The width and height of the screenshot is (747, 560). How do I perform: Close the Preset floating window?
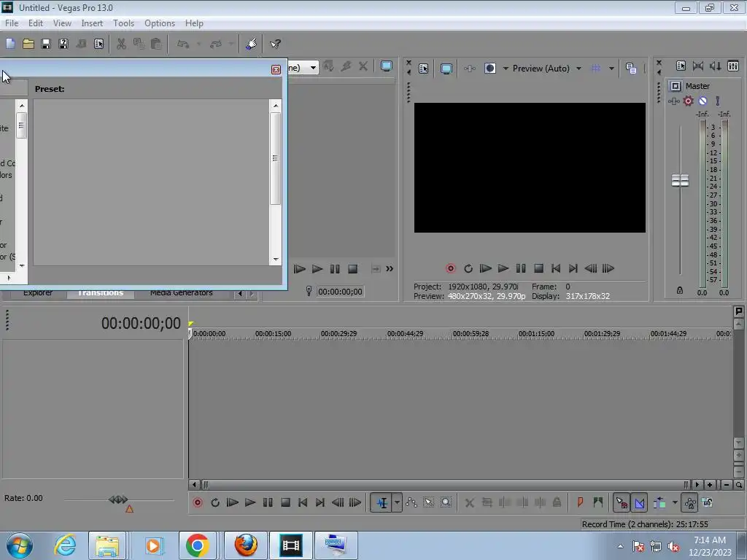click(276, 69)
